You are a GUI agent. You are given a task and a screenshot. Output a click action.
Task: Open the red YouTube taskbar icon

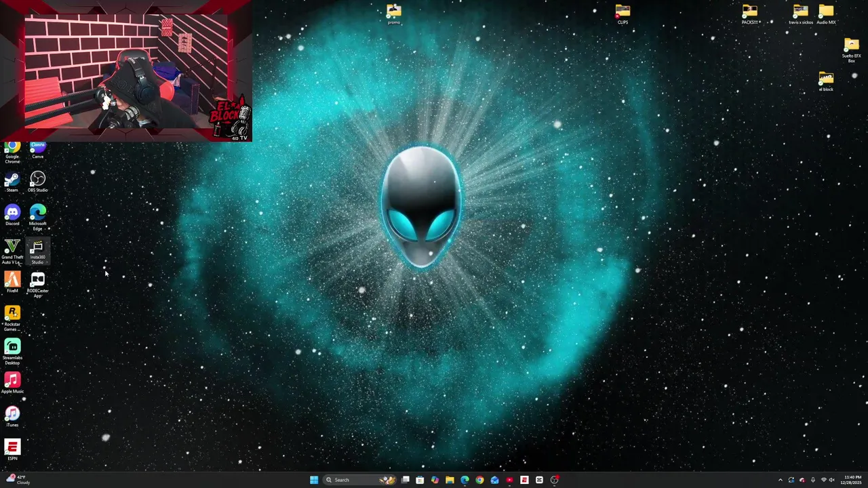[509, 480]
